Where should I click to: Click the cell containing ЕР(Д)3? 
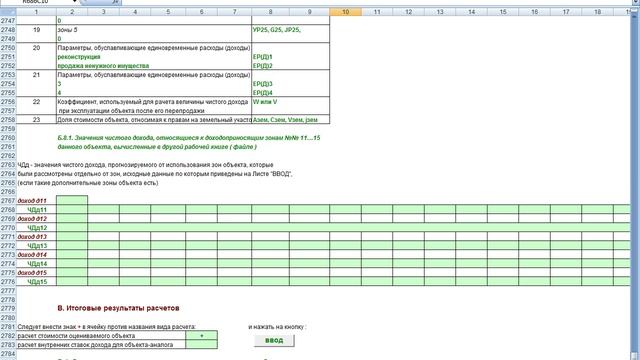click(x=291, y=84)
